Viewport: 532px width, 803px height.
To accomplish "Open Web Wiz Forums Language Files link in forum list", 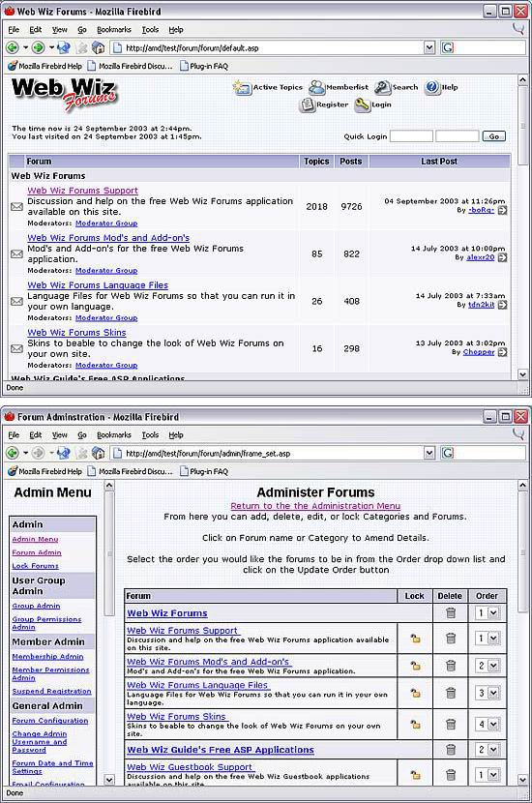I will click(x=98, y=285).
